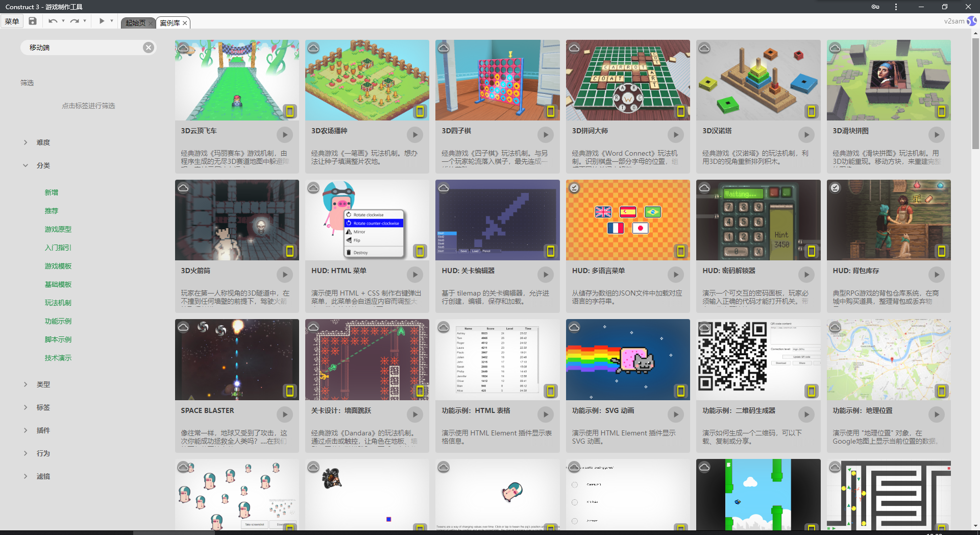This screenshot has height=535, width=980.
Task: Click the key icon in title bar
Action: point(875,7)
